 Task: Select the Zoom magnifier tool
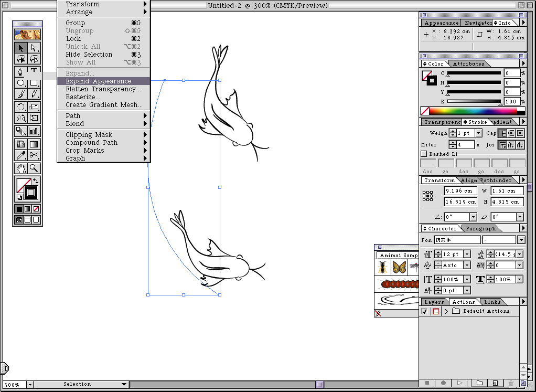(34, 168)
